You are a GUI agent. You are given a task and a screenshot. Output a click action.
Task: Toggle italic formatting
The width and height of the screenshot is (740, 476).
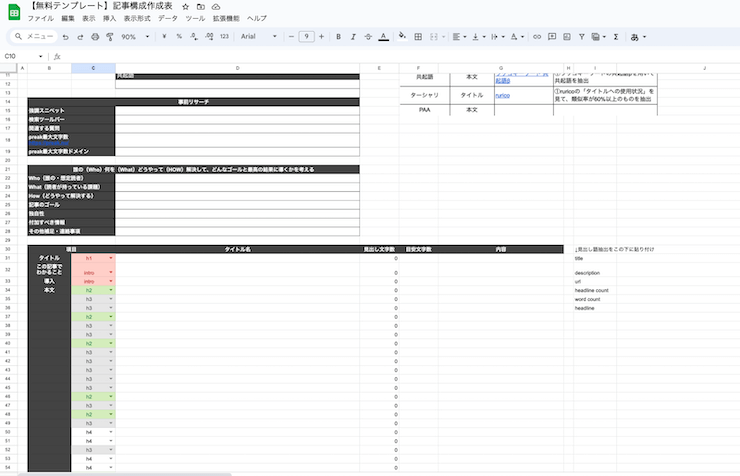[353, 37]
